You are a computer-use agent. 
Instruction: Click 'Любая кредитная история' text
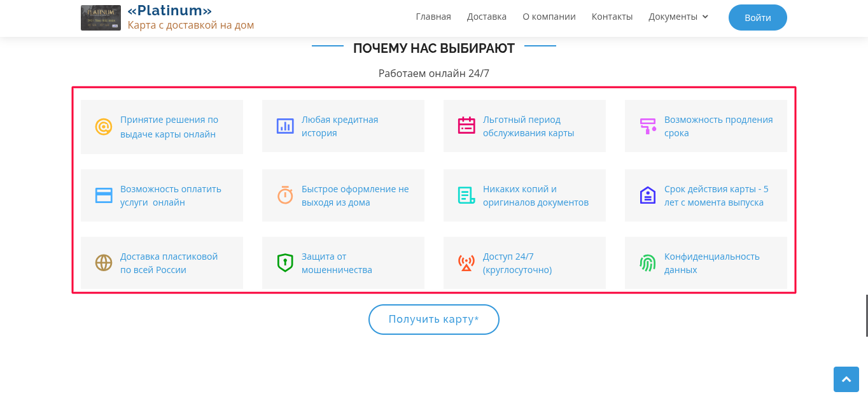[x=340, y=126]
